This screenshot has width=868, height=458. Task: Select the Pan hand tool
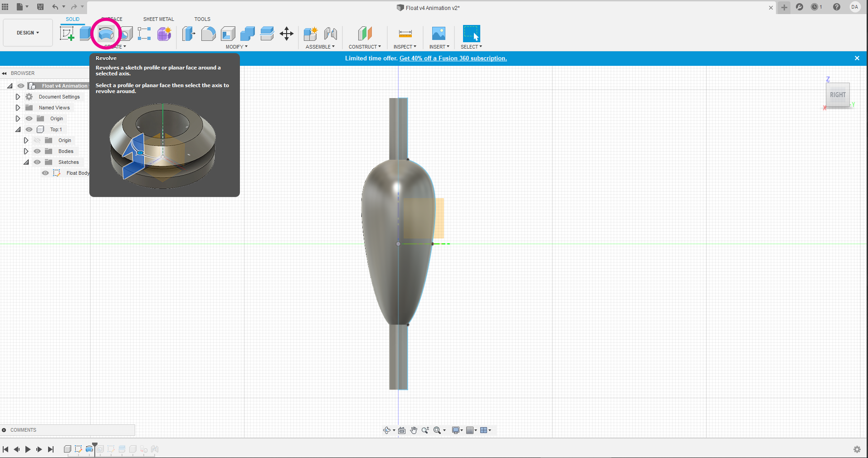pyautogui.click(x=414, y=430)
